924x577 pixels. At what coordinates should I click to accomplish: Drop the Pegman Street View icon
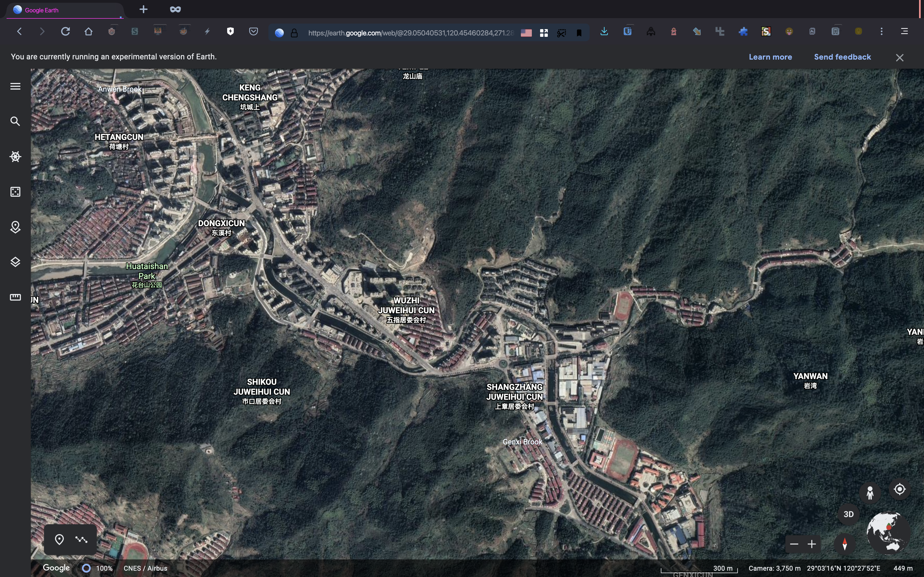[870, 493]
